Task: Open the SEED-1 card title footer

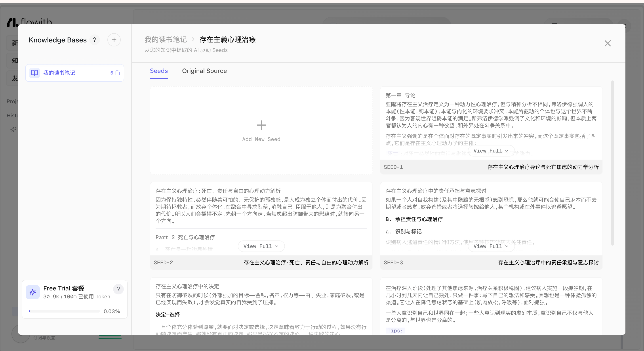Action: (543, 167)
